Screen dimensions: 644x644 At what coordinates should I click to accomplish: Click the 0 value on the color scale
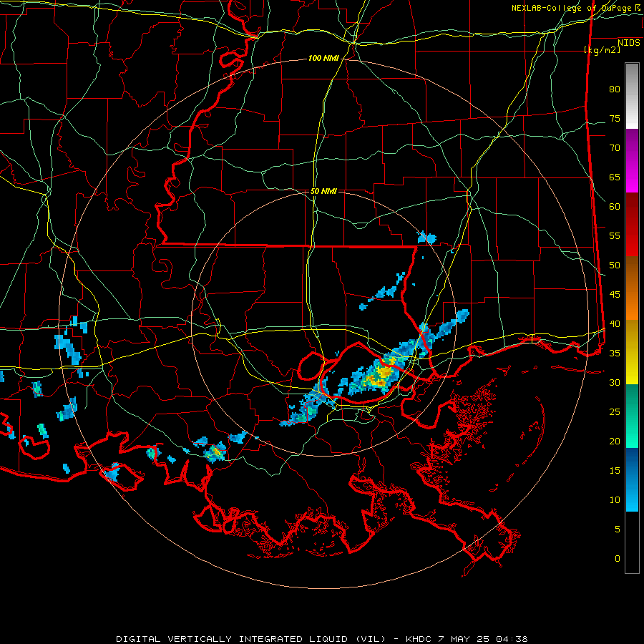(618, 559)
